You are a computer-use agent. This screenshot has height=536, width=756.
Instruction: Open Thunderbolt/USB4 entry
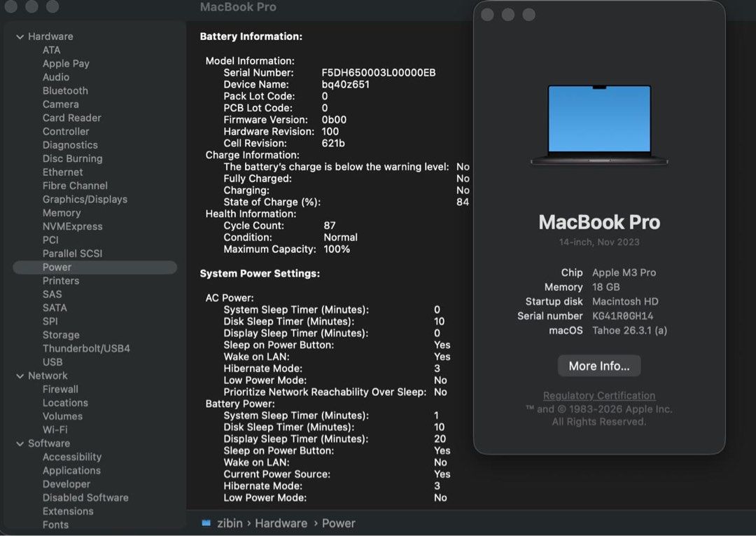click(x=86, y=348)
